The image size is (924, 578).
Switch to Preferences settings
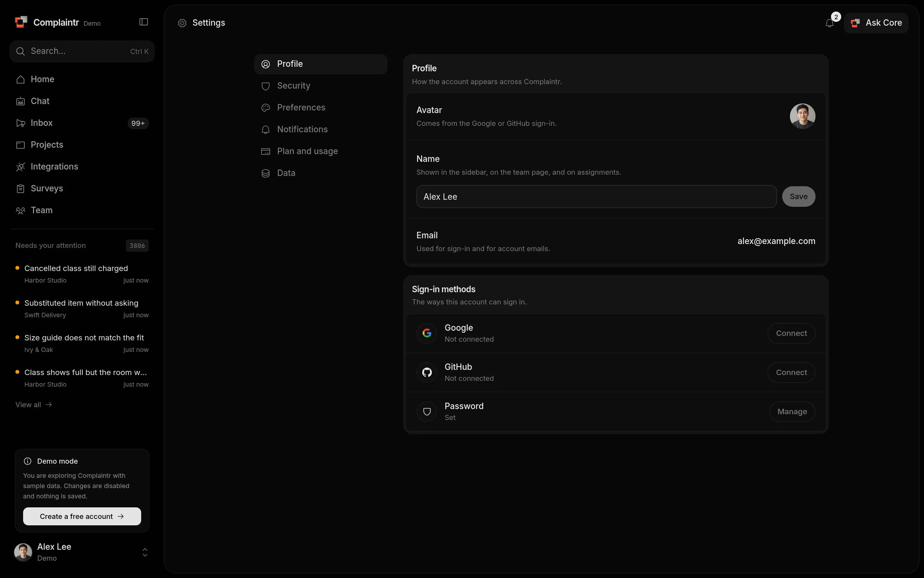(x=321, y=108)
